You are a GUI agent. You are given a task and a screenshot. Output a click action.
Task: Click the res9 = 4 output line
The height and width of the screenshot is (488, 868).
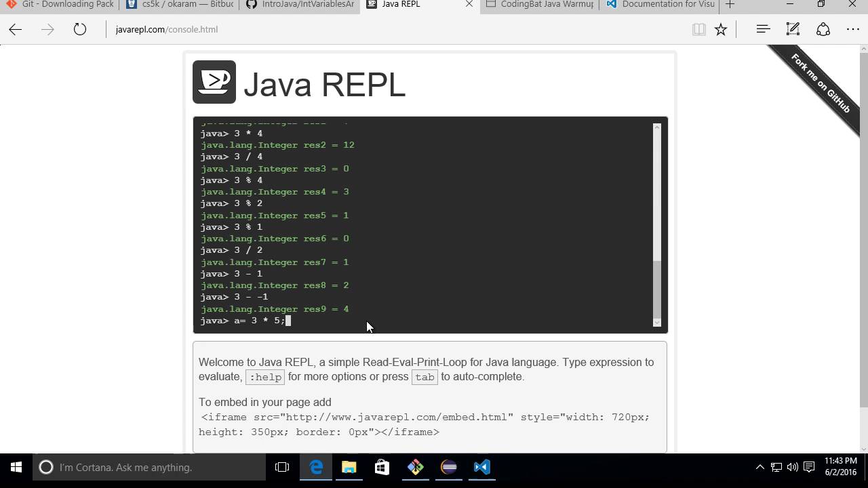coord(275,309)
